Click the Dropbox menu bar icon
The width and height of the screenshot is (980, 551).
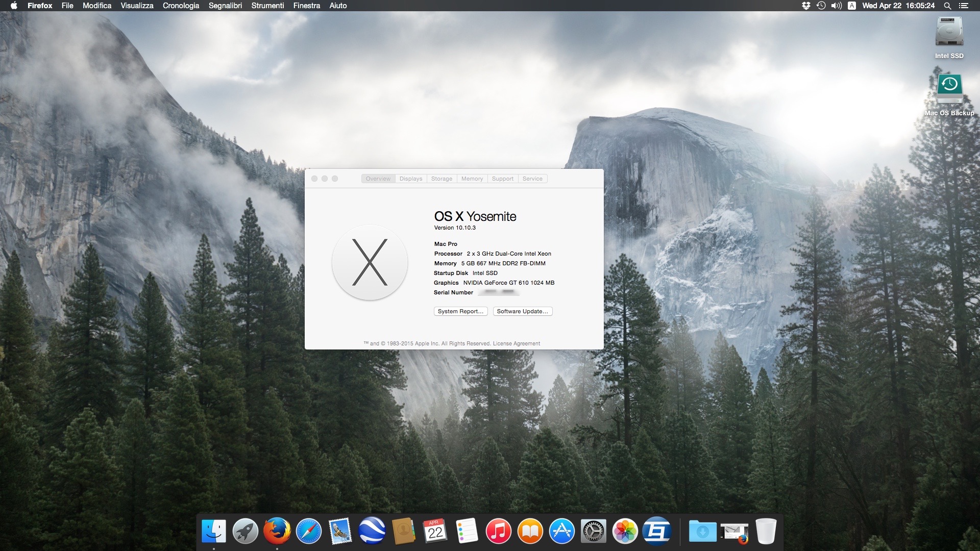pos(806,6)
